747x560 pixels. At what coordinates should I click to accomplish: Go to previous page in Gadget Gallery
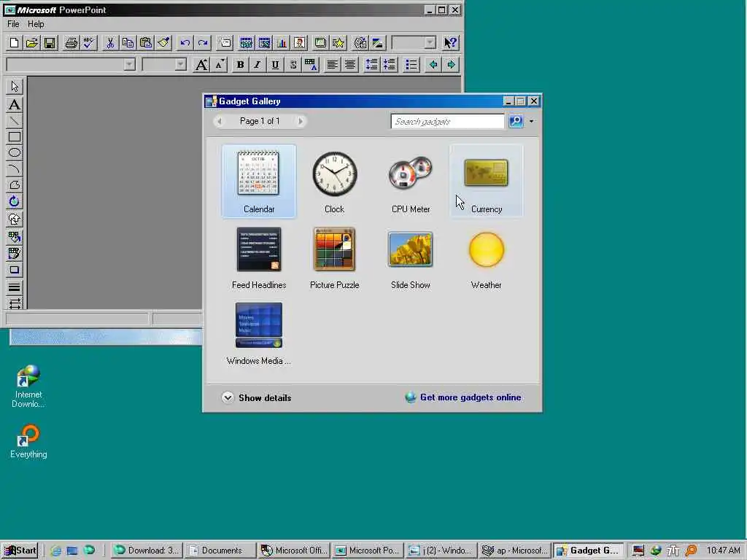pos(220,122)
